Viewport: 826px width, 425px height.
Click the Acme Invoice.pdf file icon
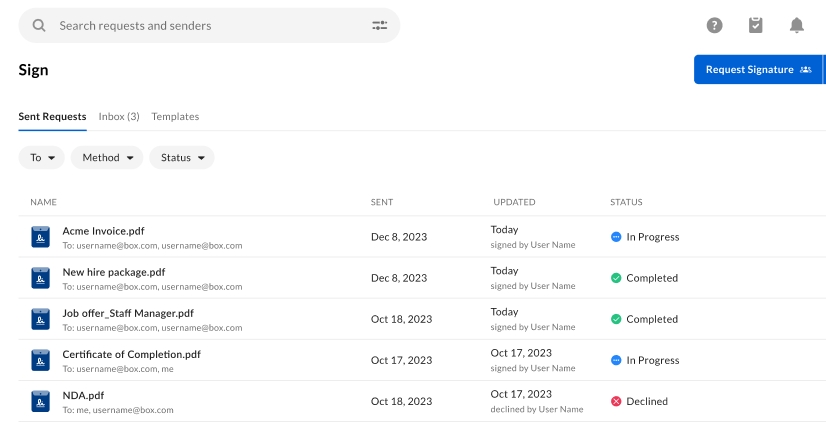pos(40,237)
